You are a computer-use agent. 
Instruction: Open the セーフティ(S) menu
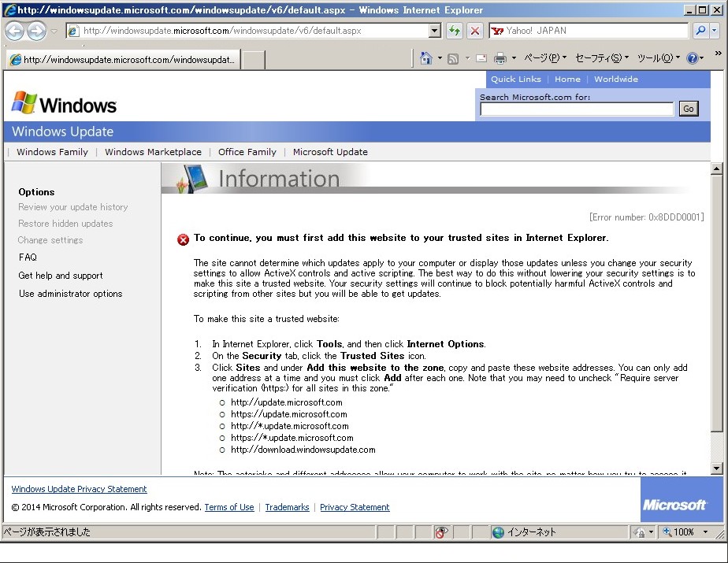[x=602, y=58]
